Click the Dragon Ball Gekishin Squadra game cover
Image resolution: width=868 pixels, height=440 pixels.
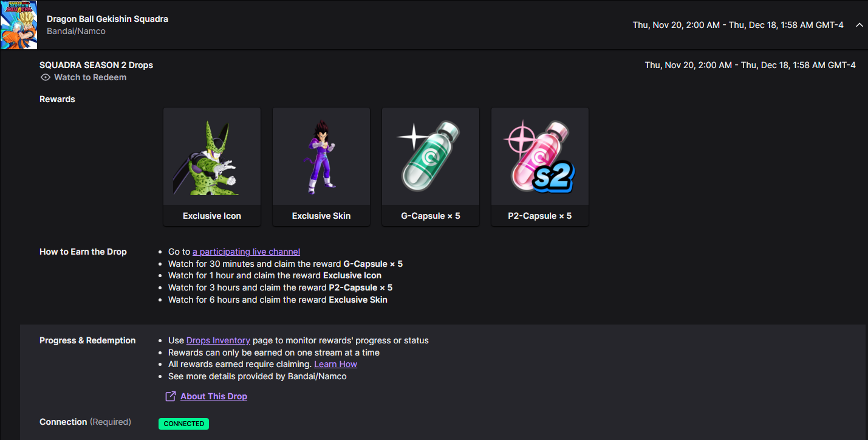coord(19,25)
